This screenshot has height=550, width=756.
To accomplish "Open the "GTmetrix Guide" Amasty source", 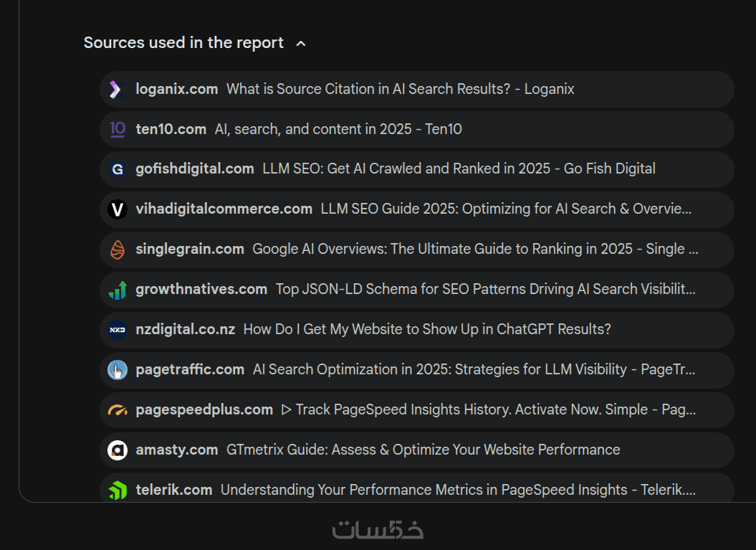I will (x=423, y=450).
